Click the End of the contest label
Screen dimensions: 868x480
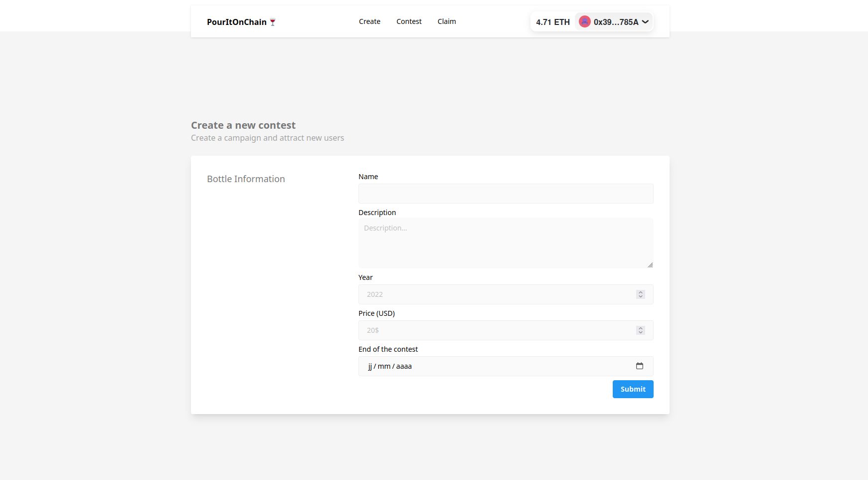[388, 349]
